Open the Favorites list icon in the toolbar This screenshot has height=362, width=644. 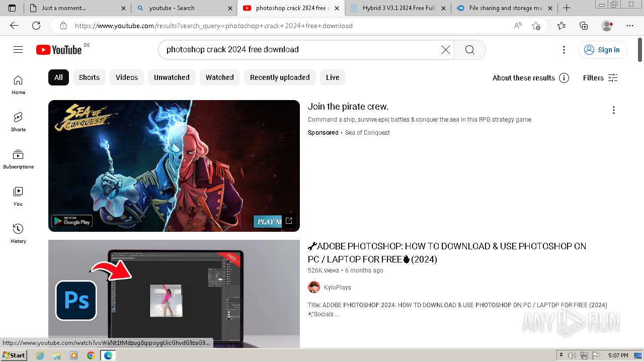coord(561,26)
